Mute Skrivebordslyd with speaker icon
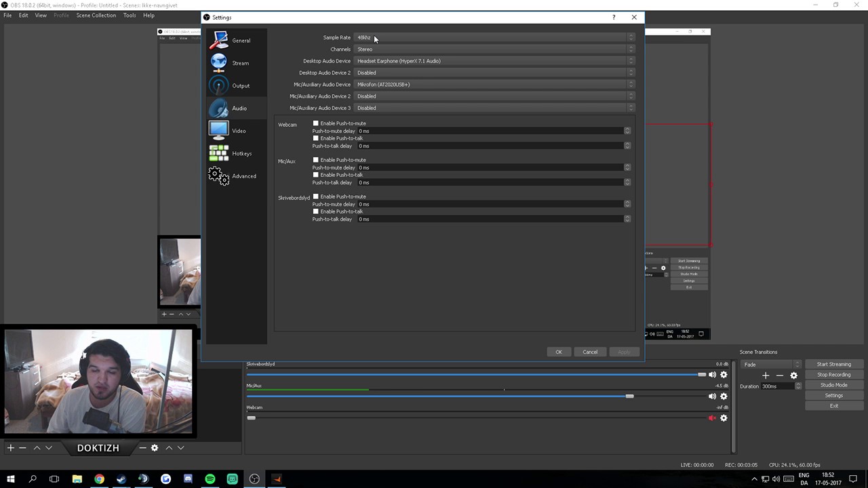The width and height of the screenshot is (868, 488). (712, 375)
